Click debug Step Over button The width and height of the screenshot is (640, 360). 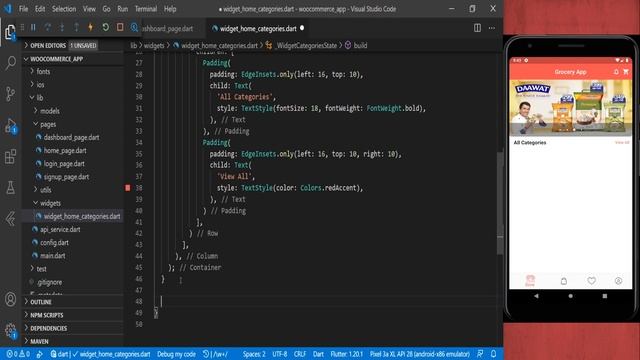pos(47,27)
